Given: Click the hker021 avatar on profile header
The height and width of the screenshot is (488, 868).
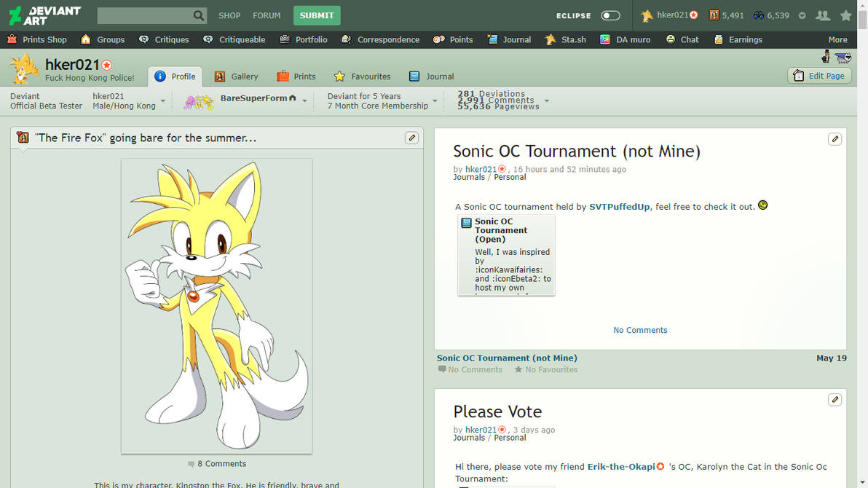Looking at the screenshot, I should coord(24,68).
